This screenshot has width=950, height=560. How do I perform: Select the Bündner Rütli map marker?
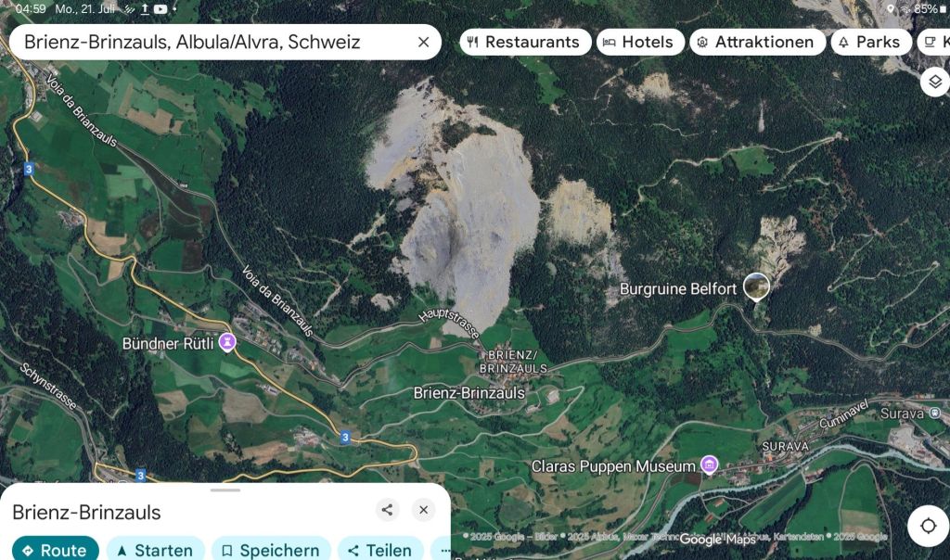(x=227, y=343)
